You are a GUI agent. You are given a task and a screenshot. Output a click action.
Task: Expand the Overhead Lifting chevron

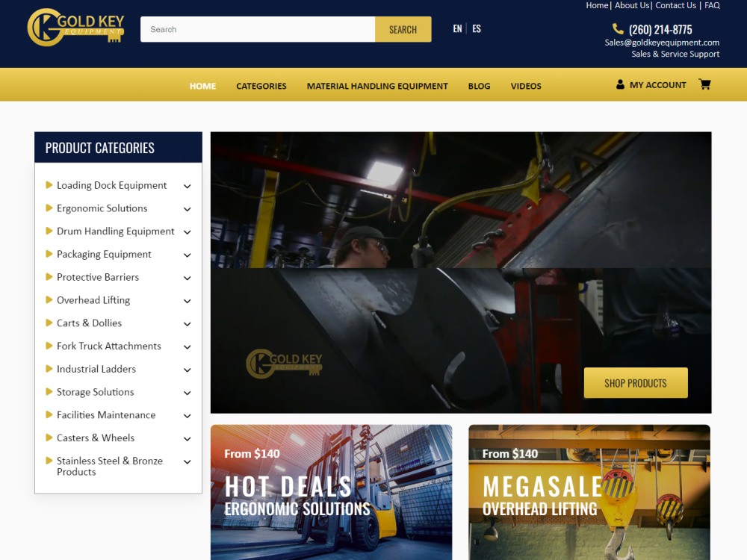pos(187,301)
